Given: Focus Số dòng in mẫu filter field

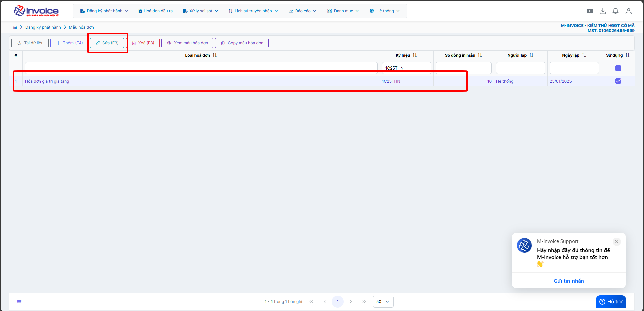Looking at the screenshot, I should [463, 68].
